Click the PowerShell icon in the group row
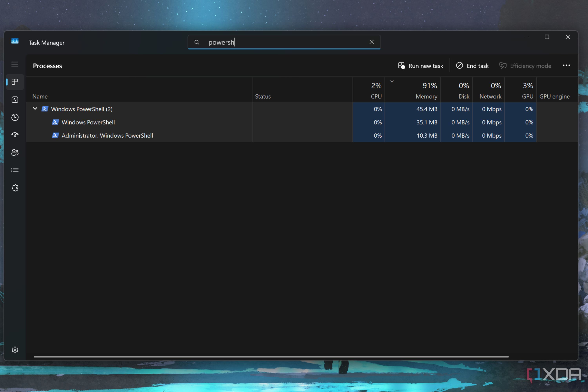The height and width of the screenshot is (392, 588). click(x=45, y=109)
